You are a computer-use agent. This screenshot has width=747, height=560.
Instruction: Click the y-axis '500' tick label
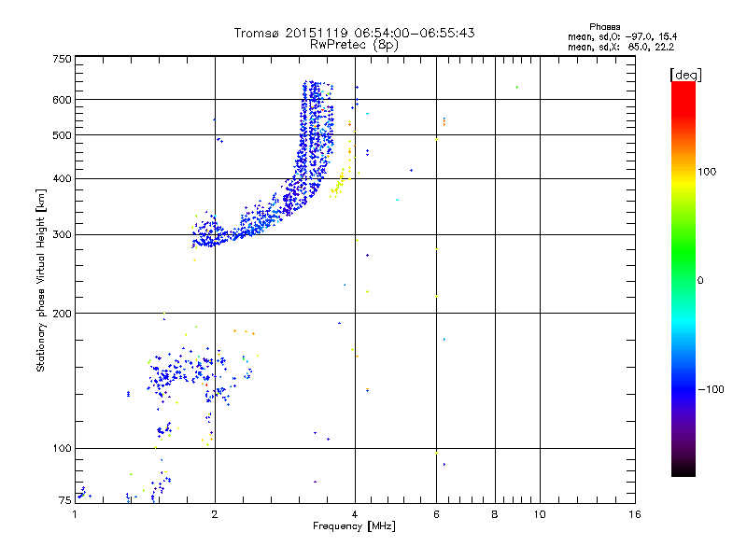pyautogui.click(x=62, y=135)
